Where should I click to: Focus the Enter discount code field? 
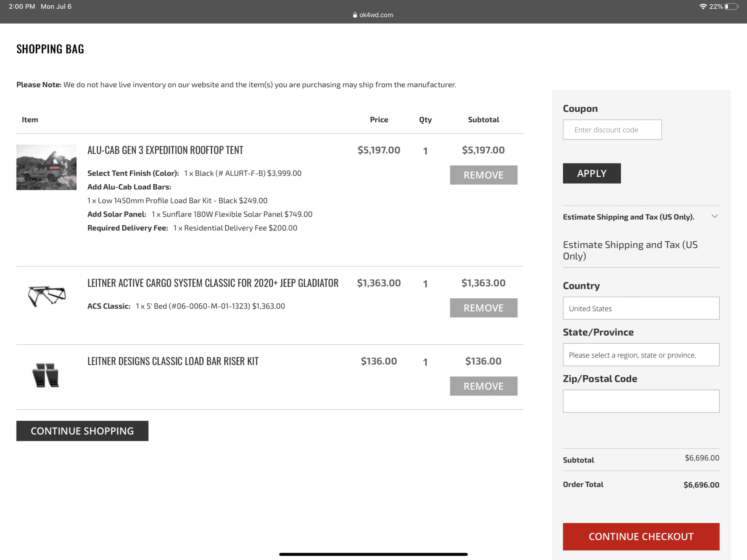pos(612,130)
